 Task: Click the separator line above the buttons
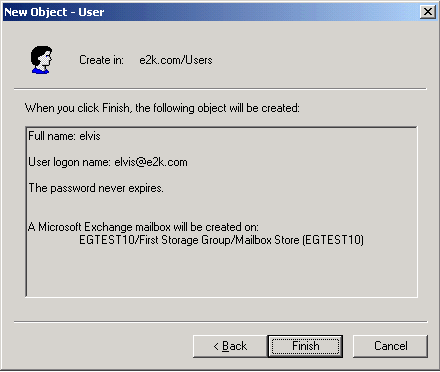220,322
